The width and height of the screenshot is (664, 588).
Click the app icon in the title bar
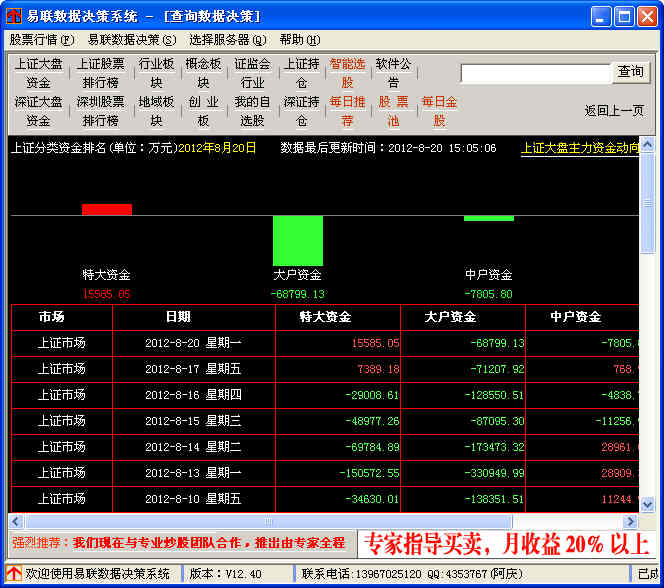(13, 16)
